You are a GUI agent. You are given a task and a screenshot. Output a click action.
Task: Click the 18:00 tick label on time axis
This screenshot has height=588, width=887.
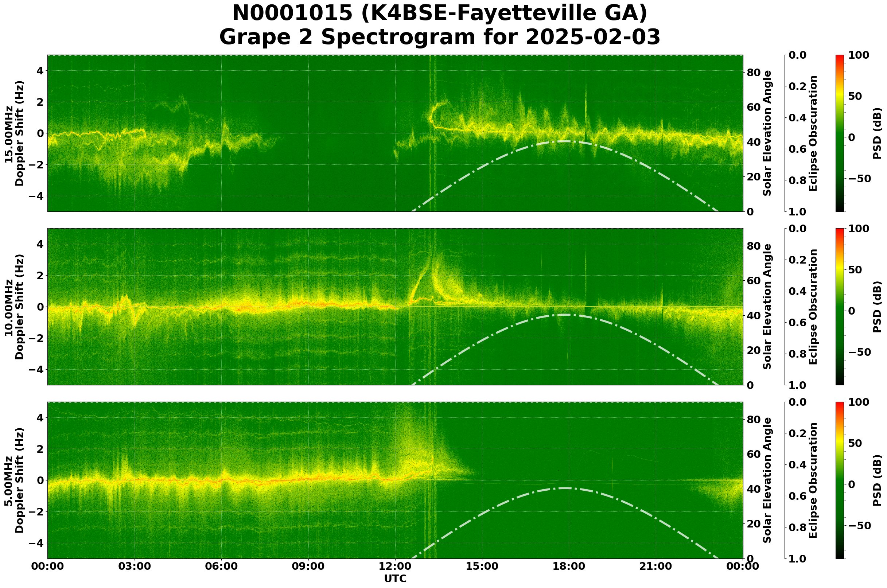tap(569, 566)
